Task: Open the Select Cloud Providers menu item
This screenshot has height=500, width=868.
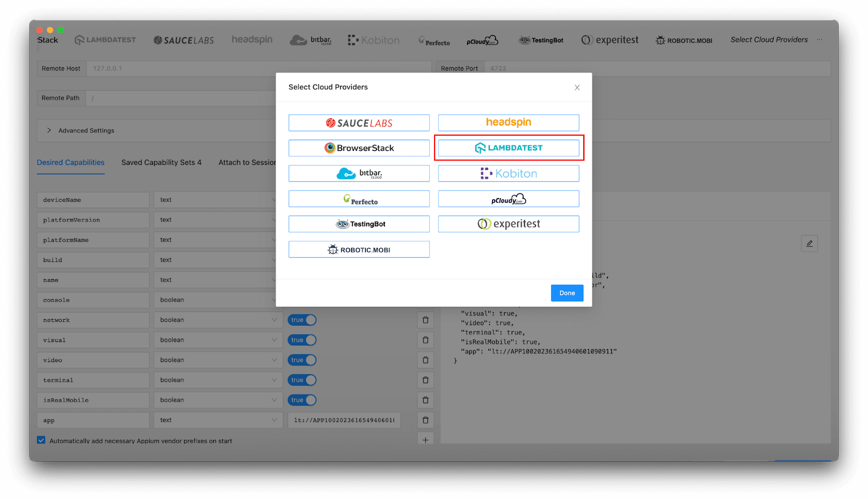Action: click(769, 39)
